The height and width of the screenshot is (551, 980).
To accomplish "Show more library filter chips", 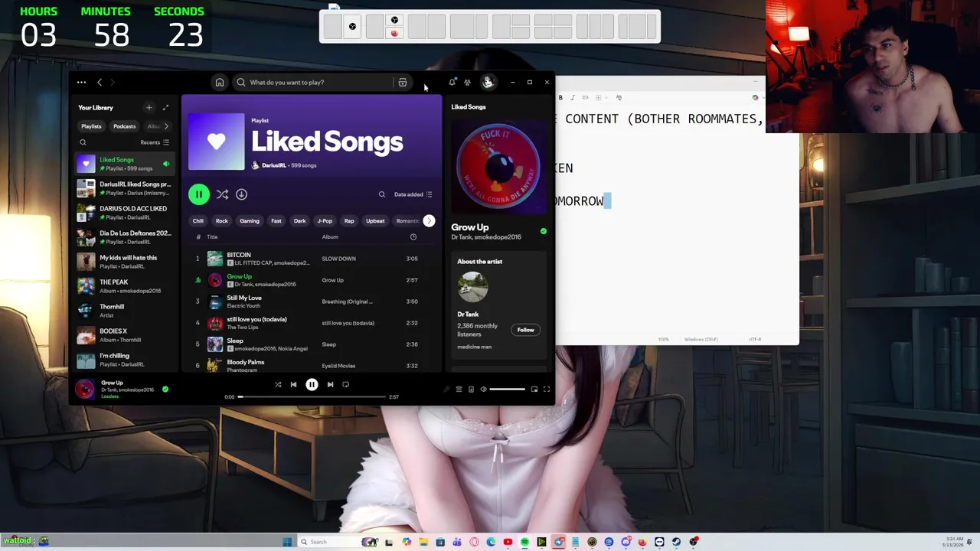I will pos(166,126).
